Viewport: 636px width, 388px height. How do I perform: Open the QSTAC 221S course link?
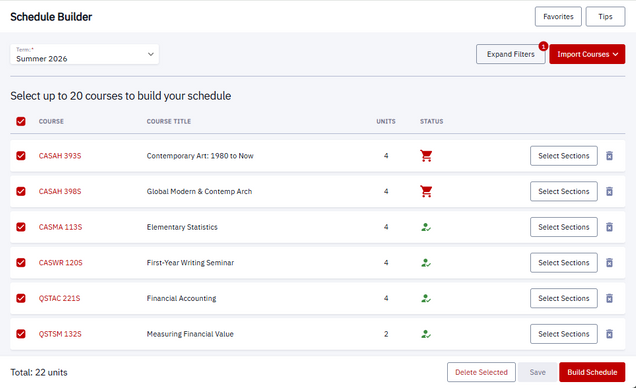pos(59,298)
